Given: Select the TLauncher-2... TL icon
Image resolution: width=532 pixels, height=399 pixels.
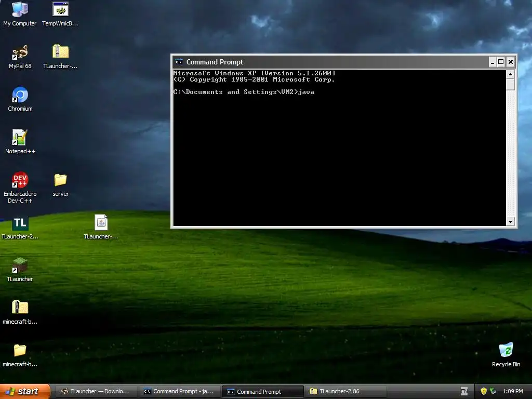Looking at the screenshot, I should (20, 228).
